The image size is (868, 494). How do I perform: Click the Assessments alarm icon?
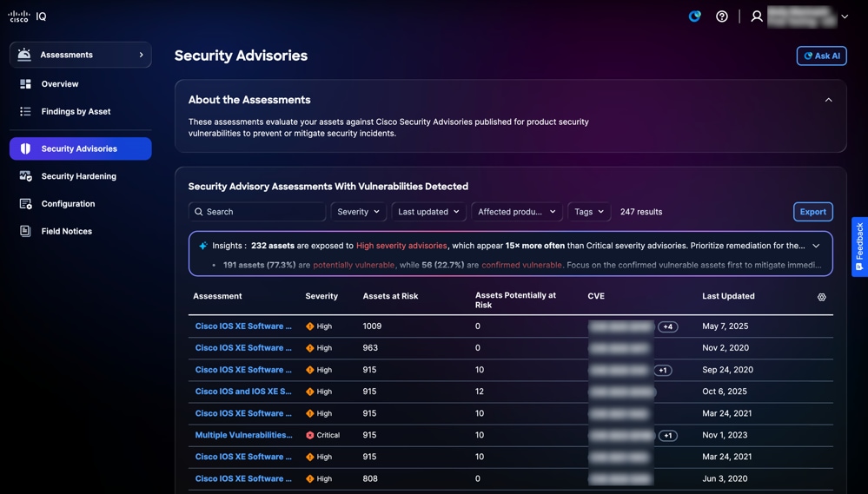(23, 54)
